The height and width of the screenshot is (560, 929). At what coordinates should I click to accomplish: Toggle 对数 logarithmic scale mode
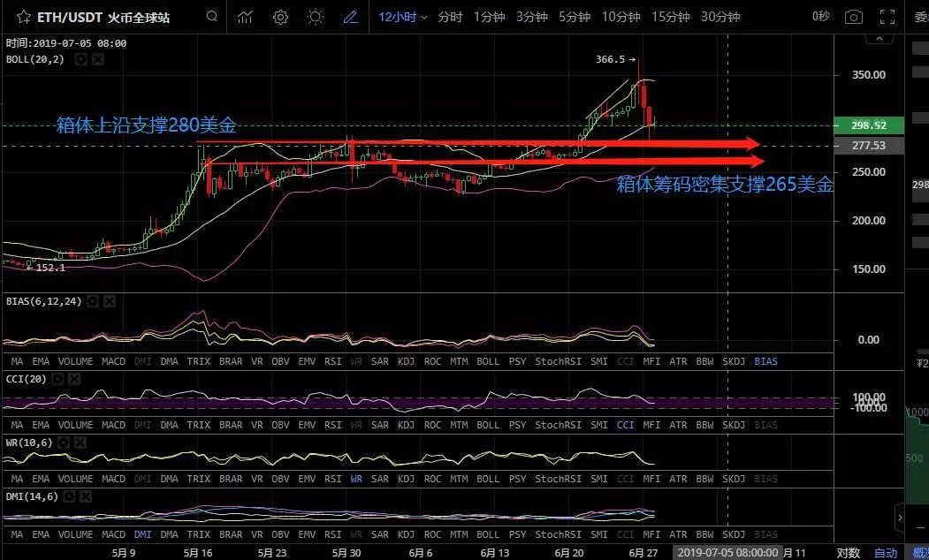(846, 549)
